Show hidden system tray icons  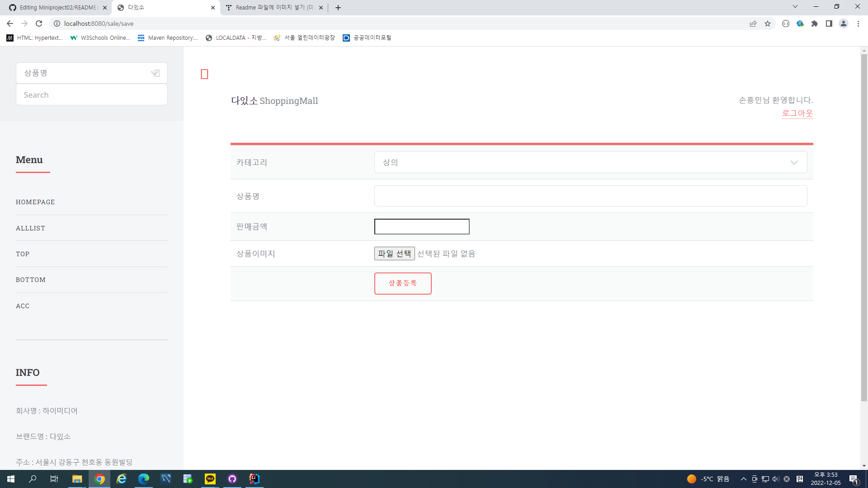[x=744, y=479]
